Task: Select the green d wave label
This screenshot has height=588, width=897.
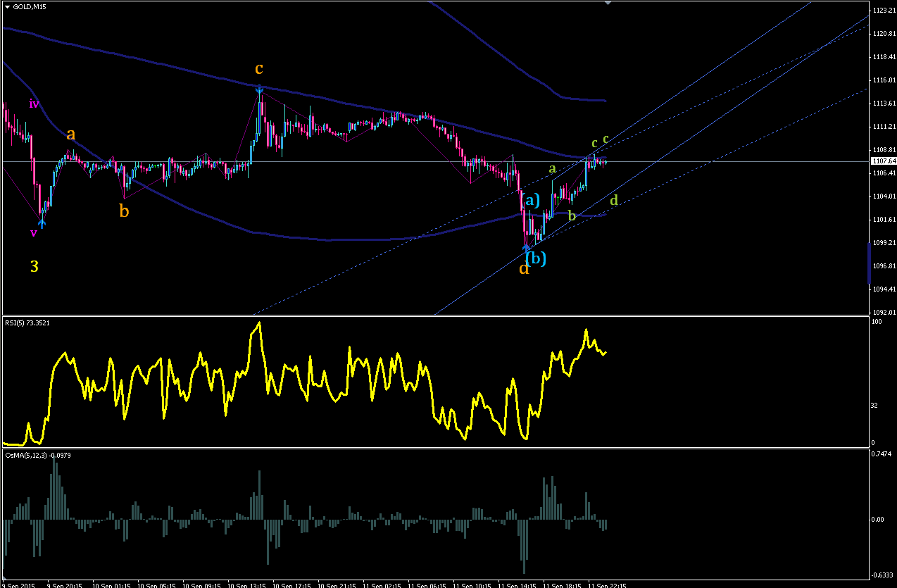Action: [x=614, y=201]
